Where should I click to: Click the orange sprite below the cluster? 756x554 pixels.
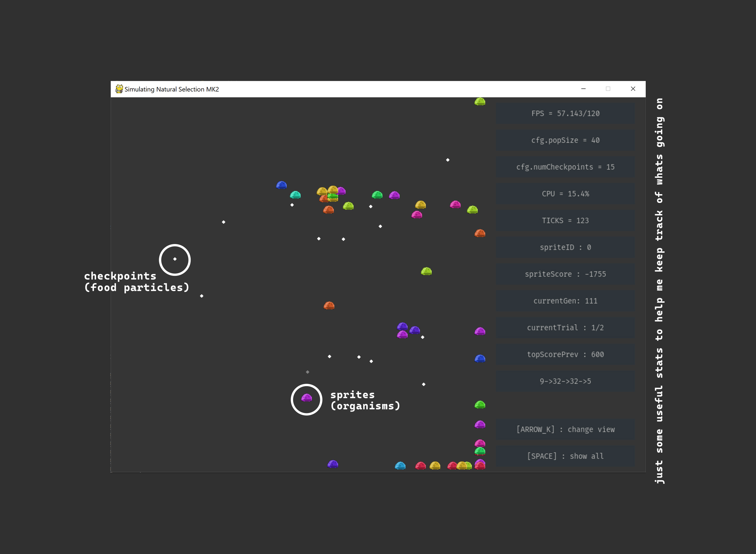click(x=329, y=305)
